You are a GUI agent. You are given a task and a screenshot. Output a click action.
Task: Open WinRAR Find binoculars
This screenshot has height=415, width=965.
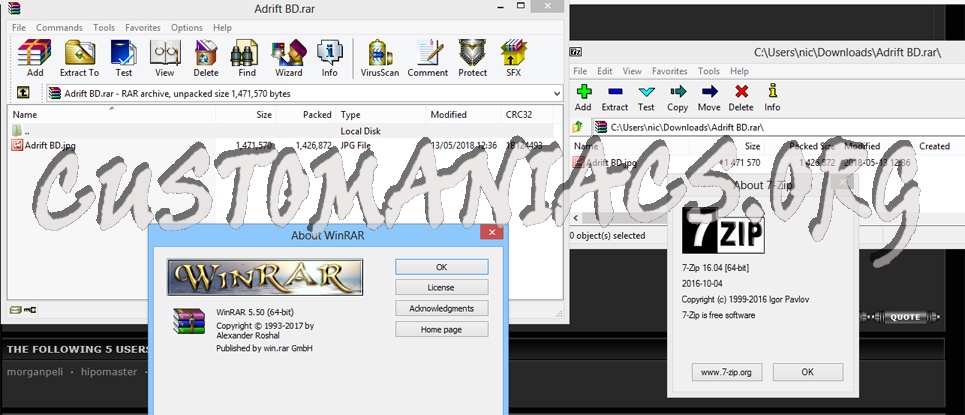click(x=246, y=58)
